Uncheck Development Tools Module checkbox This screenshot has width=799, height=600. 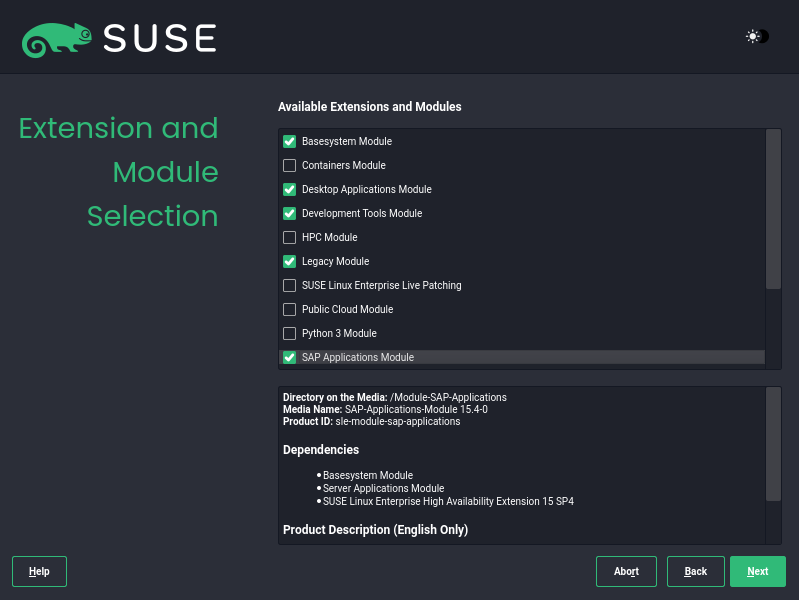[289, 213]
